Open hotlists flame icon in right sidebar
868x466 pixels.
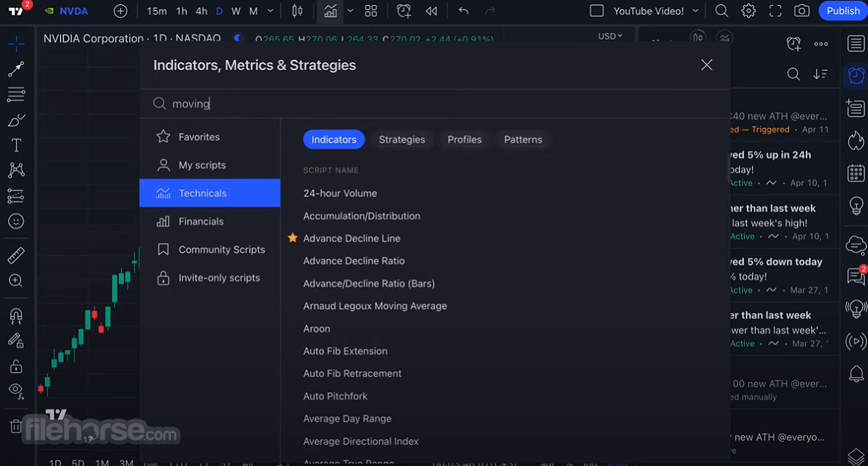click(856, 140)
